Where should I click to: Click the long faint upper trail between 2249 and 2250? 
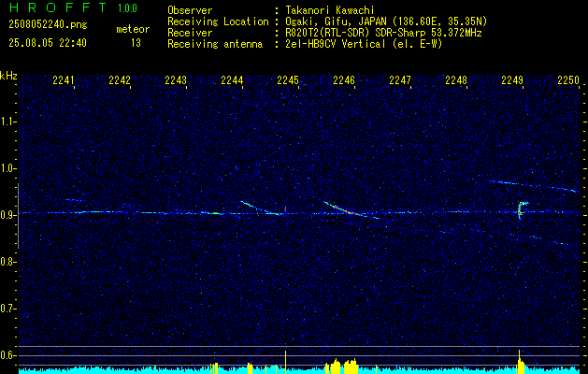point(535,186)
